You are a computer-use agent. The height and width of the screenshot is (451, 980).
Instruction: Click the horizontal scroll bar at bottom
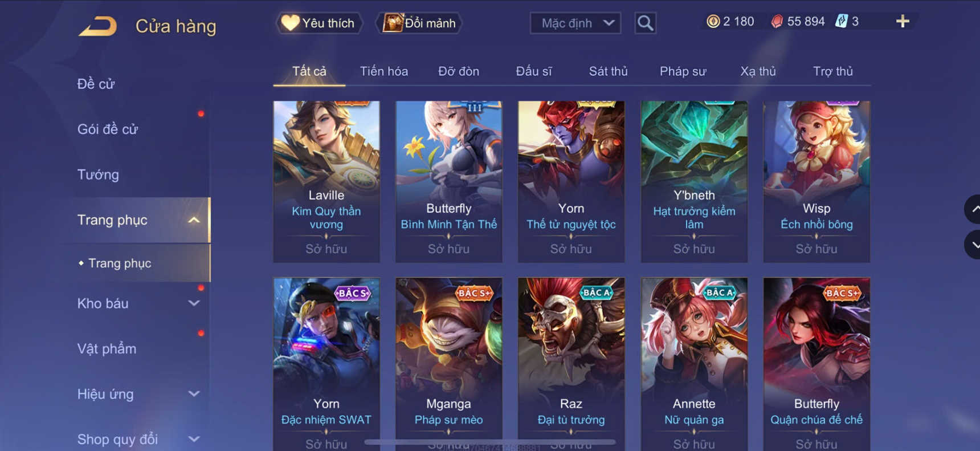(x=490, y=442)
